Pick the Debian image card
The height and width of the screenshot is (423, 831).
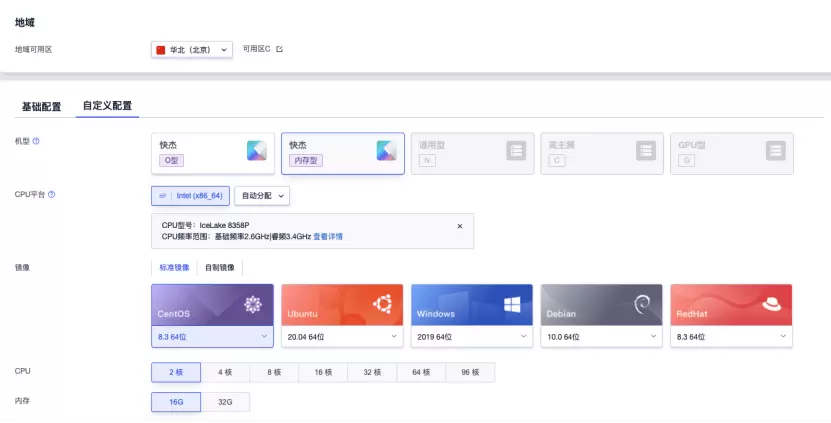601,305
